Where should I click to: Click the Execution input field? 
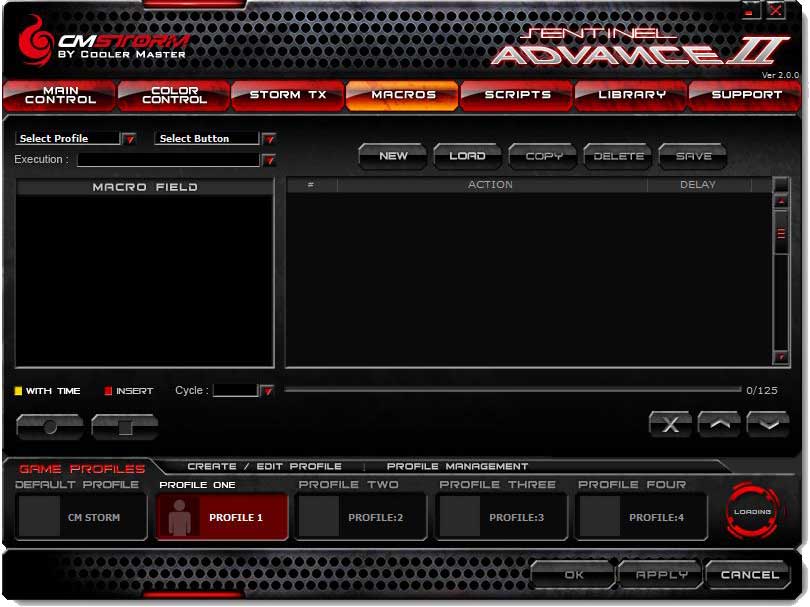tap(168, 160)
